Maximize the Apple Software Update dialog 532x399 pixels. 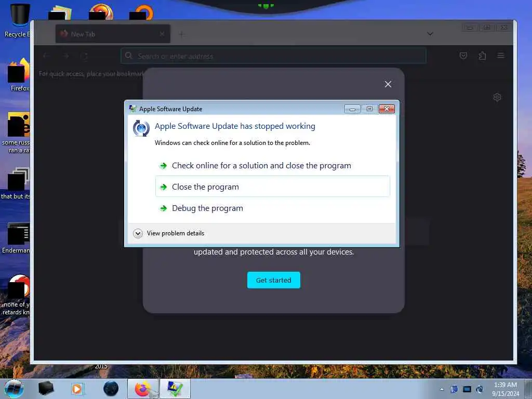(x=369, y=109)
